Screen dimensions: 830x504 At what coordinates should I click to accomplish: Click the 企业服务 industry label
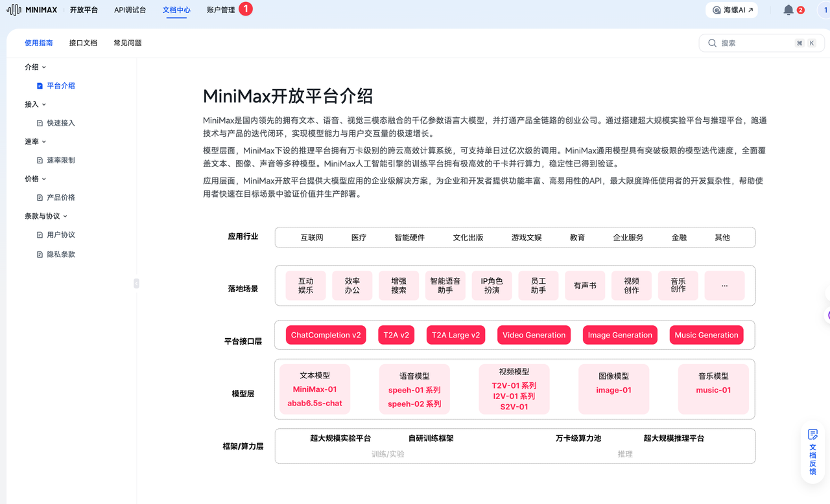click(x=628, y=238)
